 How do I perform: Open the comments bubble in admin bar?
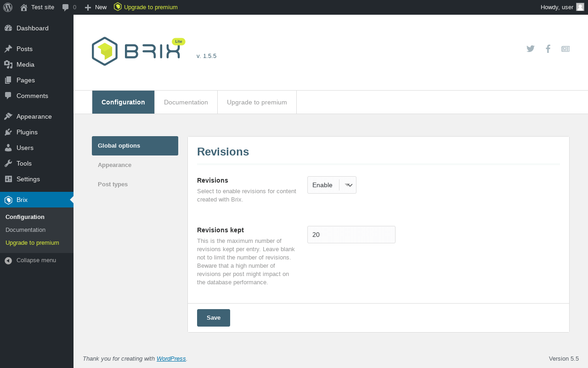pos(66,7)
